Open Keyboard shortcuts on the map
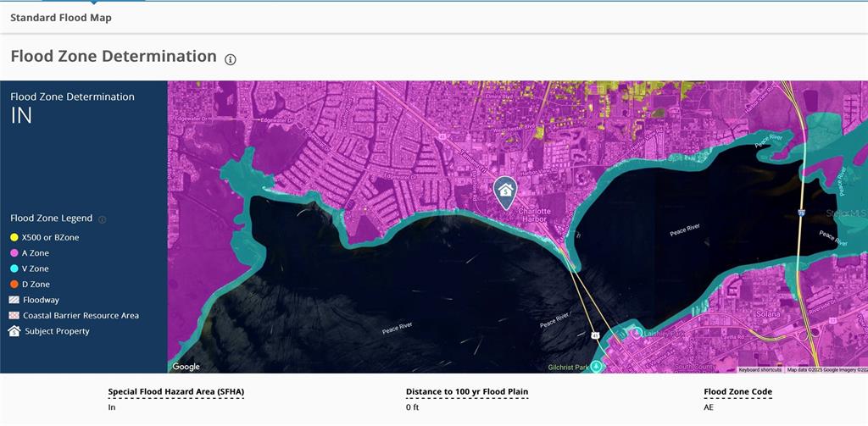Screen dimensions: 868x426 760,370
